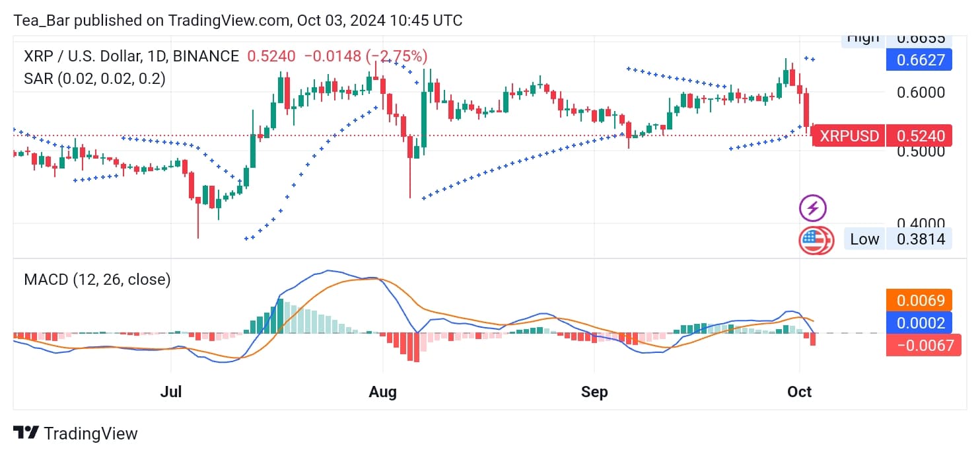
Task: Click the purple lightning bolt icon
Action: click(813, 208)
